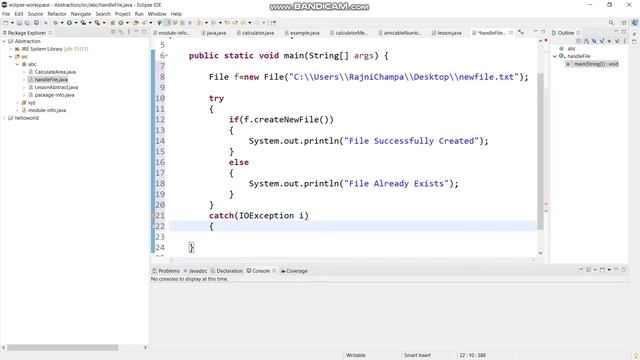This screenshot has height=360, width=640.
Task: Toggle Hide Fields in Outline toolbar
Action: click(594, 41)
